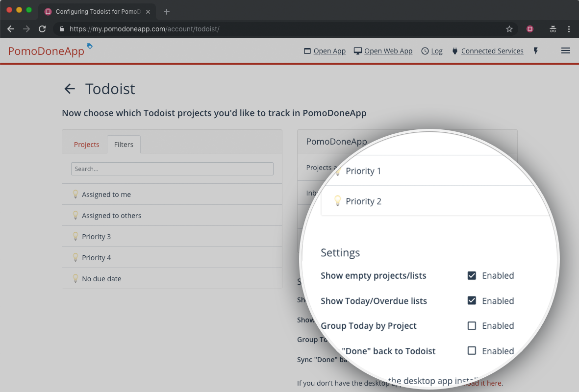Focus the Search filters field
Screen dimensions: 579x392
tap(172, 169)
